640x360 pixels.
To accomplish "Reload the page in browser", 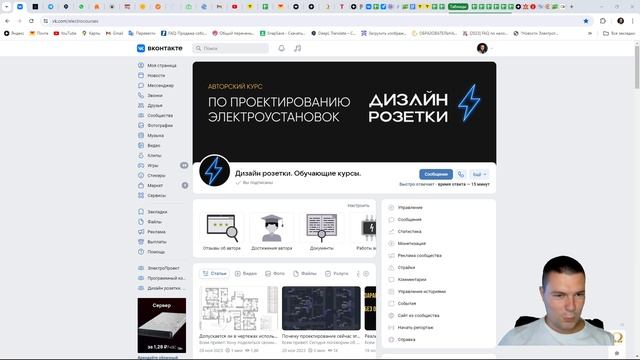I will pyautogui.click(x=31, y=21).
